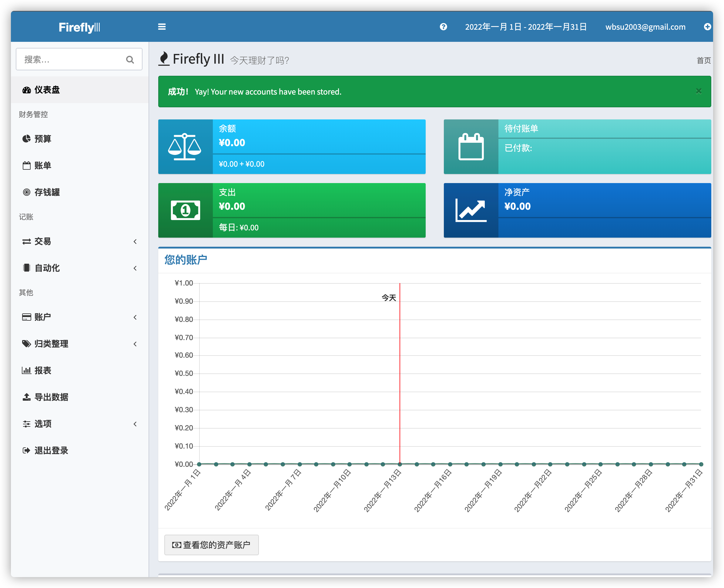Click the plus icon in top bar
724x588 pixels.
(x=707, y=27)
